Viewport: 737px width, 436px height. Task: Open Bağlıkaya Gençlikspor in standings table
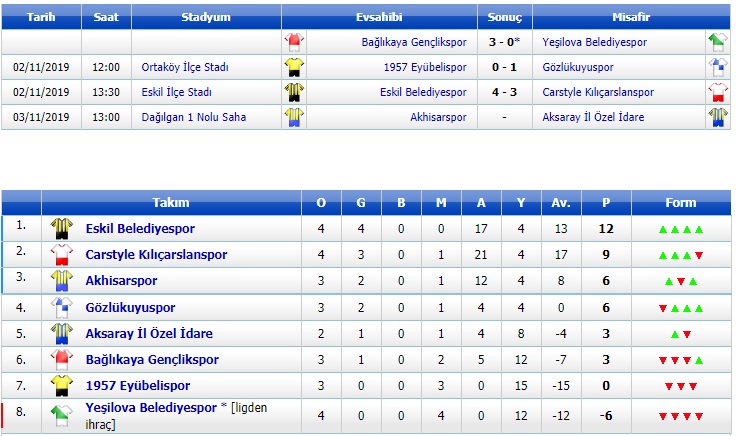pyautogui.click(x=152, y=360)
